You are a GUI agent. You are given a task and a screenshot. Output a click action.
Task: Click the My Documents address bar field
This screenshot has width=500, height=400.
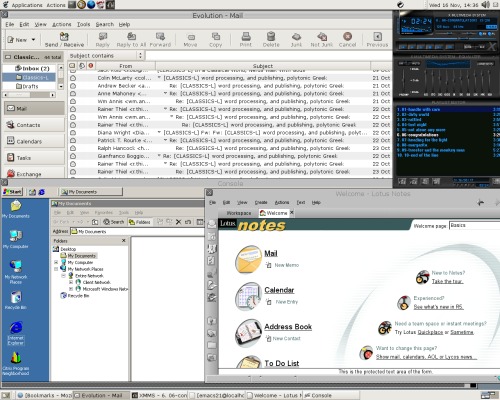(137, 231)
